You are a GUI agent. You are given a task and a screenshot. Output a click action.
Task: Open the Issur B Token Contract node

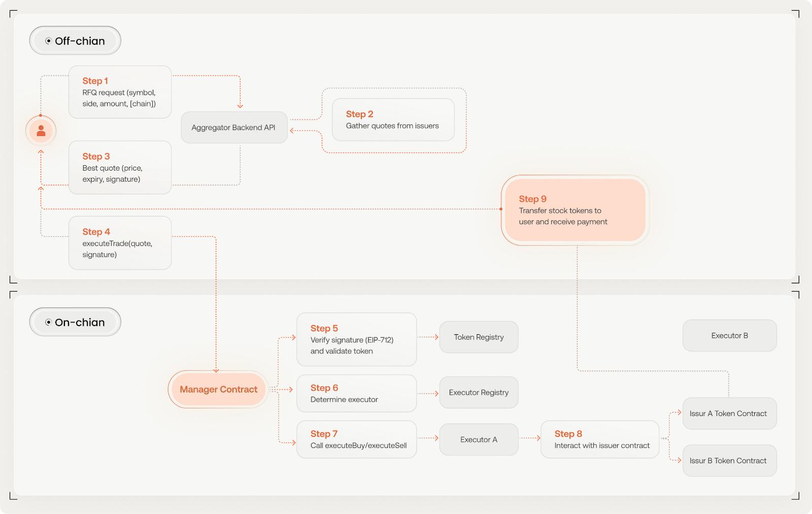(729, 461)
